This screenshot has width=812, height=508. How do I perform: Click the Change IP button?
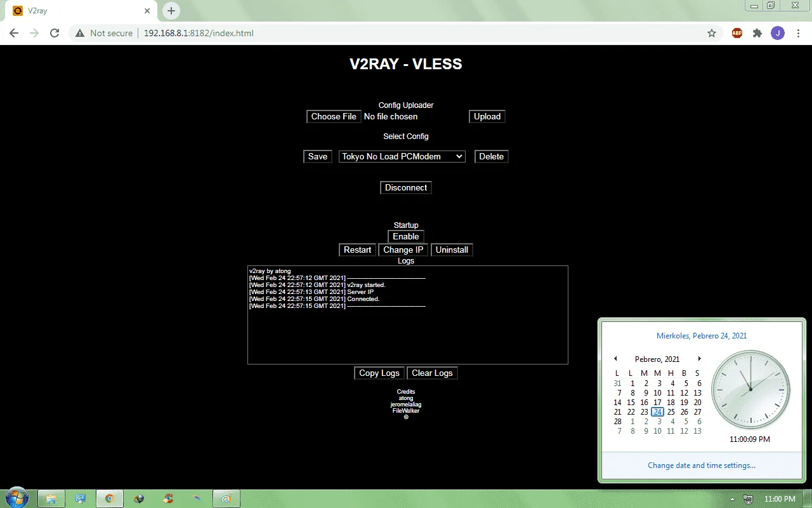[x=403, y=250]
